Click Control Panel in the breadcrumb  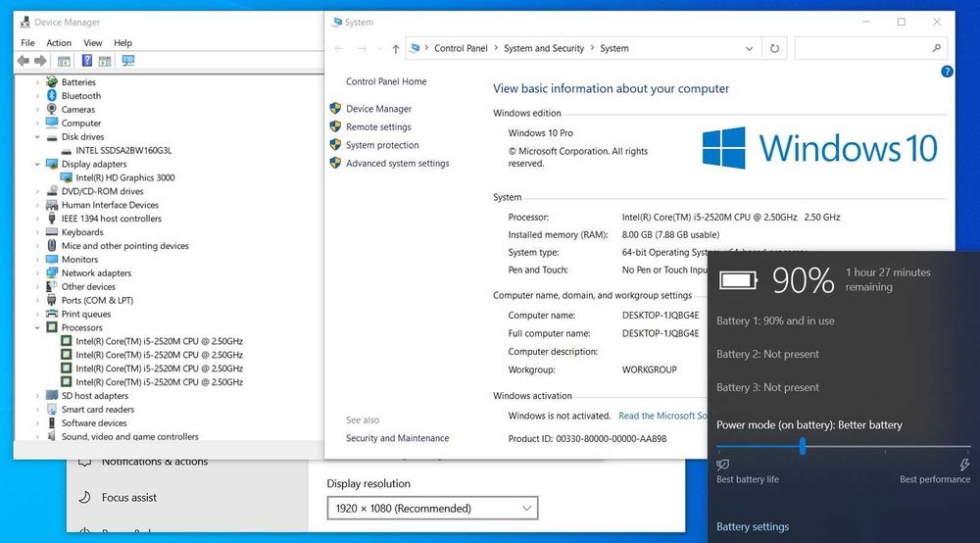461,48
